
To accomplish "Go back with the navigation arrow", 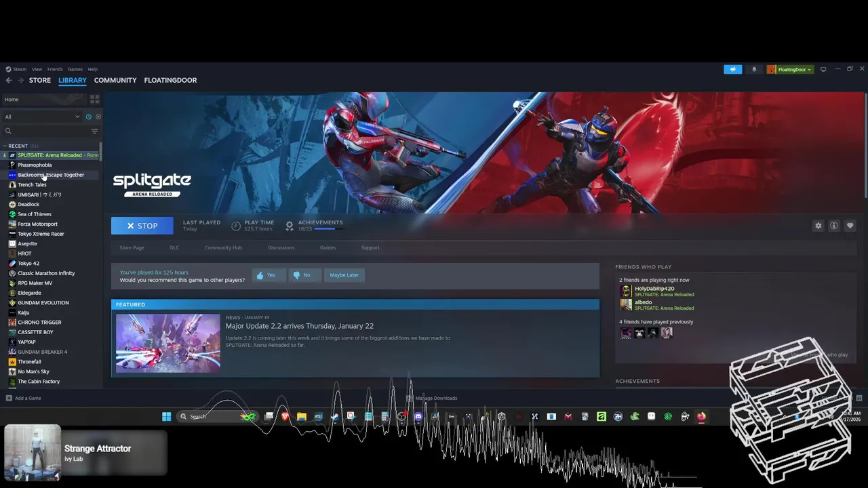I will coord(9,80).
